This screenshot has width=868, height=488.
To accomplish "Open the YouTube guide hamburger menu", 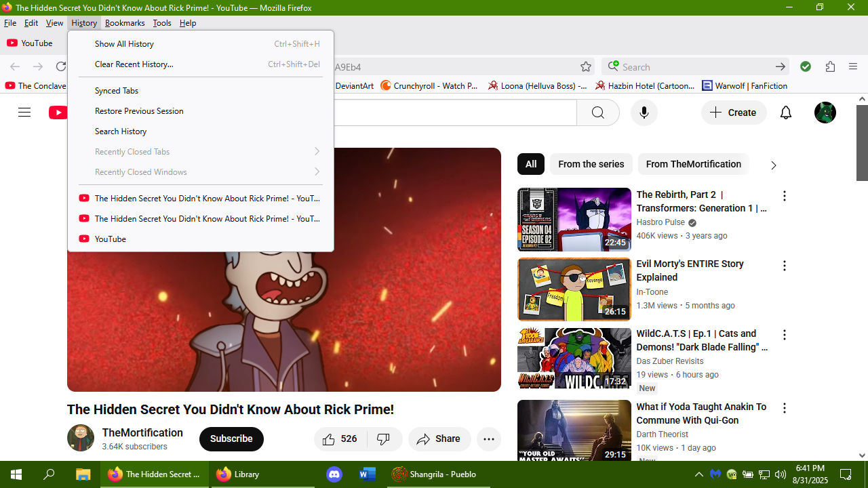I will pyautogui.click(x=24, y=113).
